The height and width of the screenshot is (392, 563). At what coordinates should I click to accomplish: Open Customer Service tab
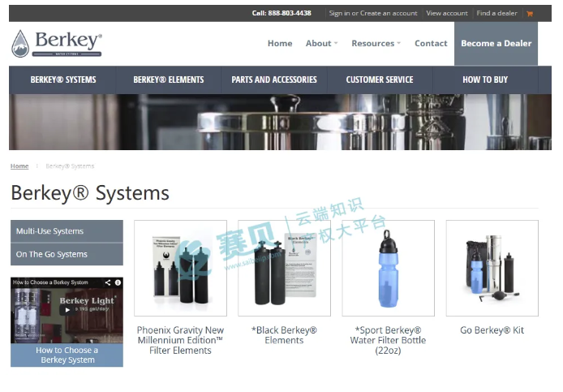click(380, 80)
